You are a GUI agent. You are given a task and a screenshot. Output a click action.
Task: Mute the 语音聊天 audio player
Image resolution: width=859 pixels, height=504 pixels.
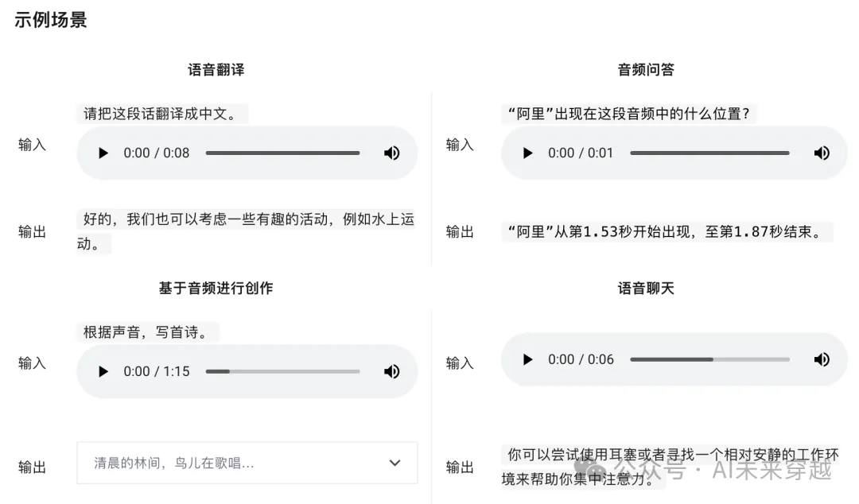tap(822, 360)
